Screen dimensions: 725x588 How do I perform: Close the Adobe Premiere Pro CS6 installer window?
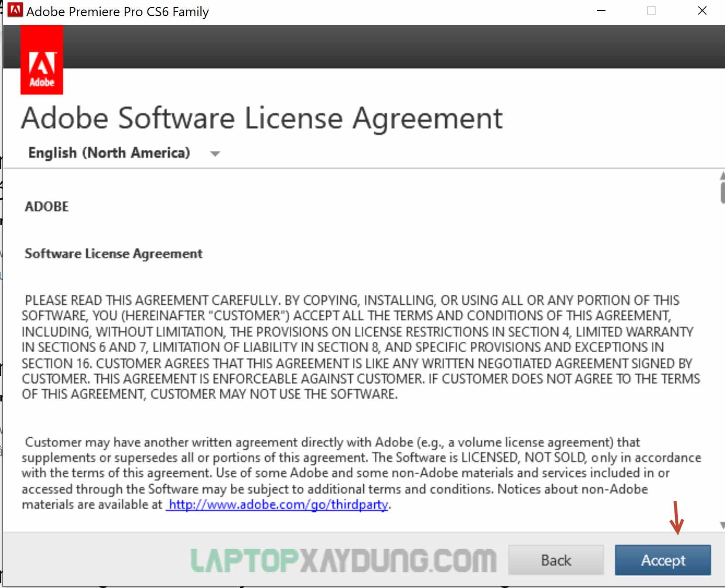click(702, 10)
